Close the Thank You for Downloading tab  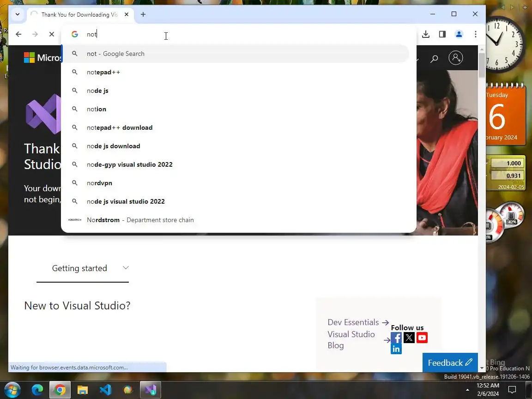(127, 15)
